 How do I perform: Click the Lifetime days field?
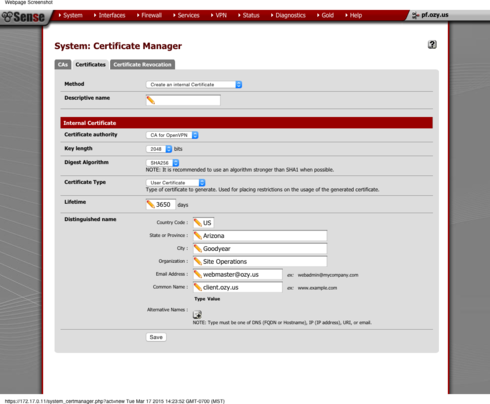point(161,204)
